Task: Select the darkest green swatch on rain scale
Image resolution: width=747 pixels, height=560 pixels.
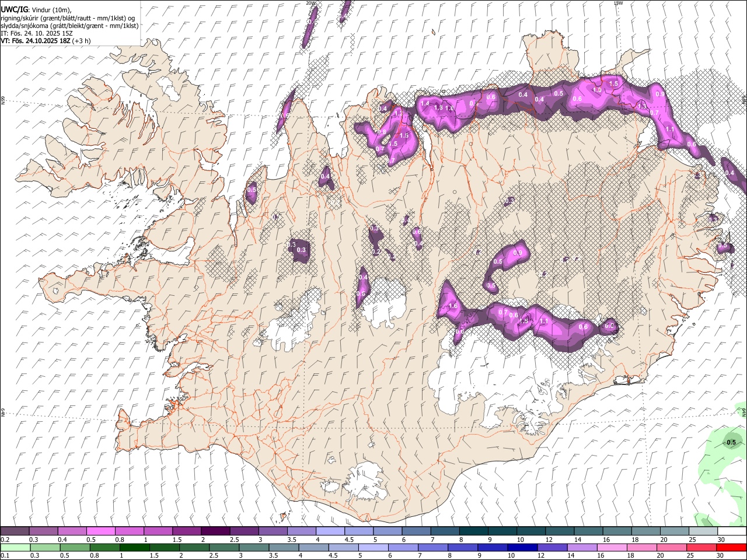Action: click(134, 548)
